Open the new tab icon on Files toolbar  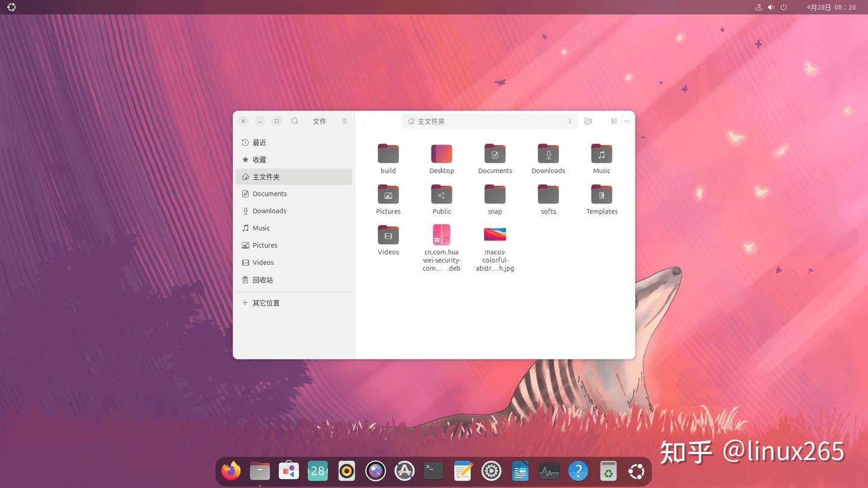588,121
